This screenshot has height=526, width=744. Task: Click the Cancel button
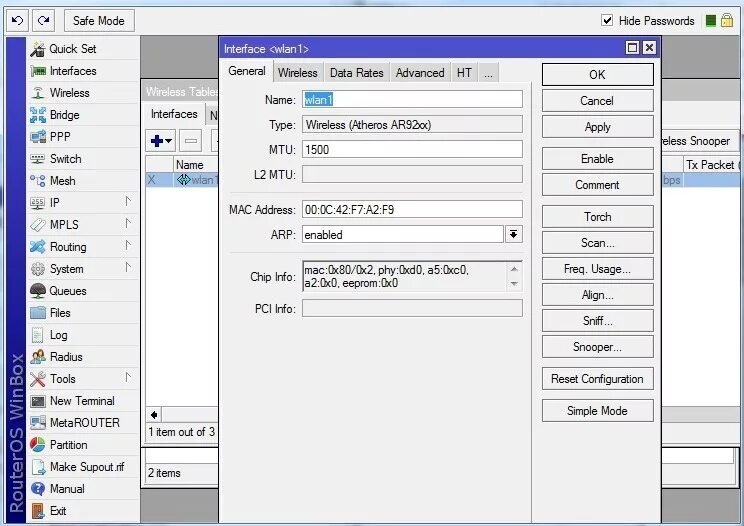click(597, 101)
